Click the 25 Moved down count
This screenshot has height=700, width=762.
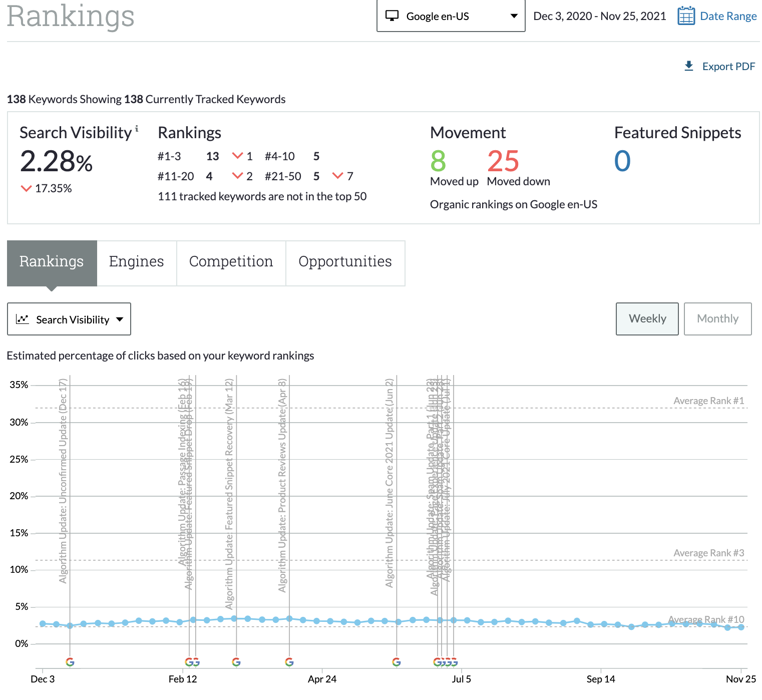point(503,161)
